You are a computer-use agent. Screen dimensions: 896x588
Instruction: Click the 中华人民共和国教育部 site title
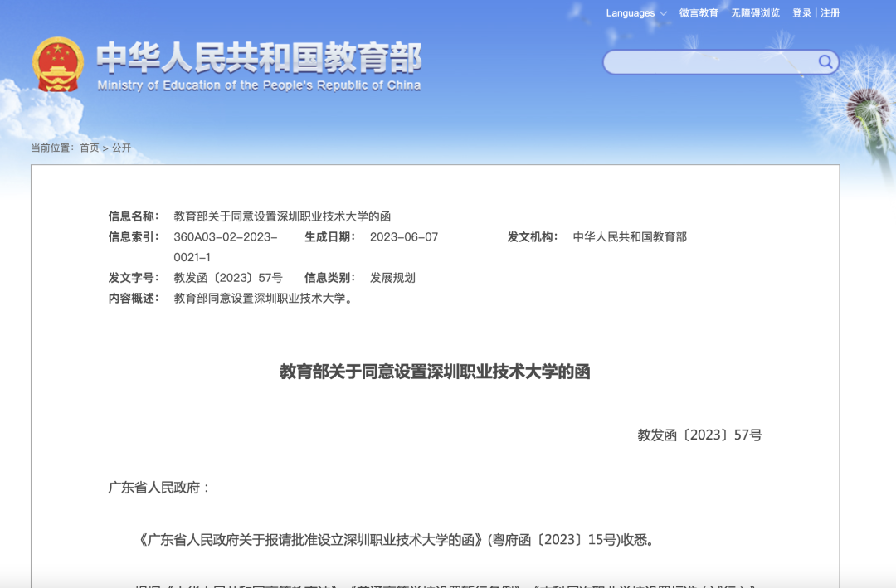(x=259, y=57)
